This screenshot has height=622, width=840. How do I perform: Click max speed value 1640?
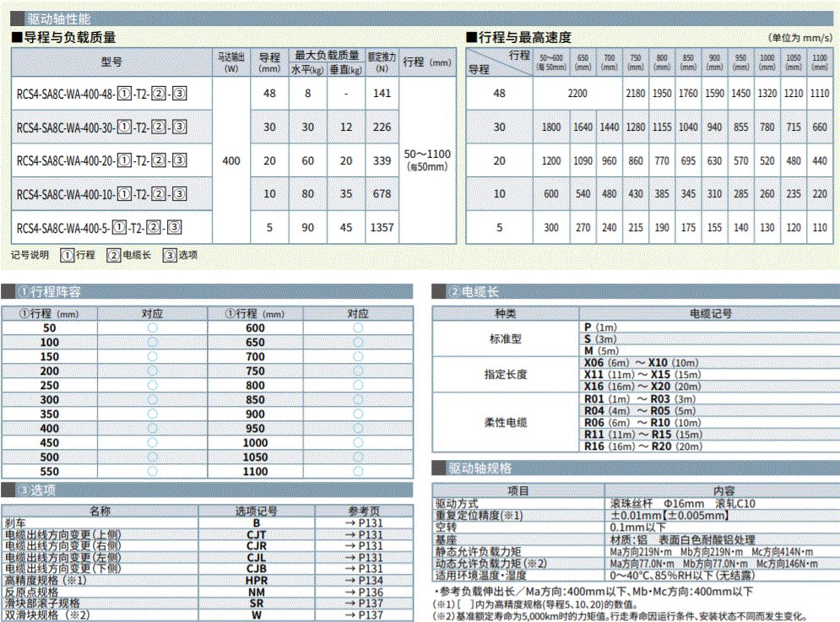583,127
